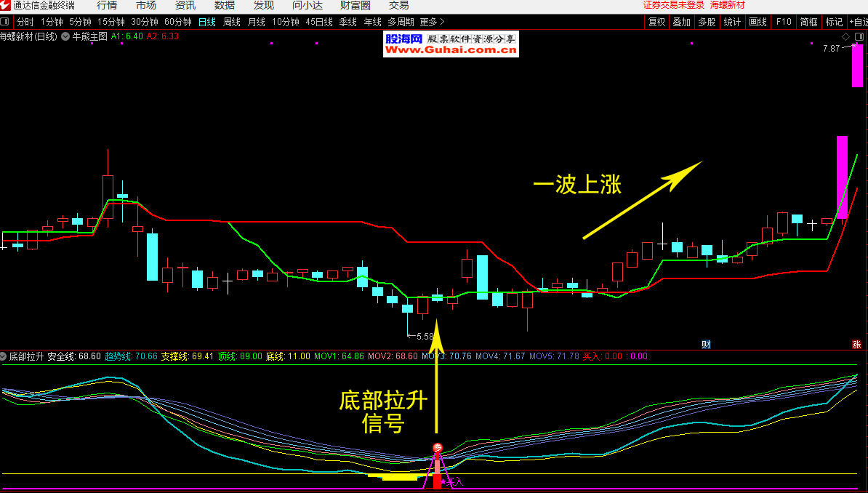Expand the 牛熊主图 indicator dropdown arrow
Image resolution: width=868 pixels, height=493 pixels.
(x=66, y=36)
